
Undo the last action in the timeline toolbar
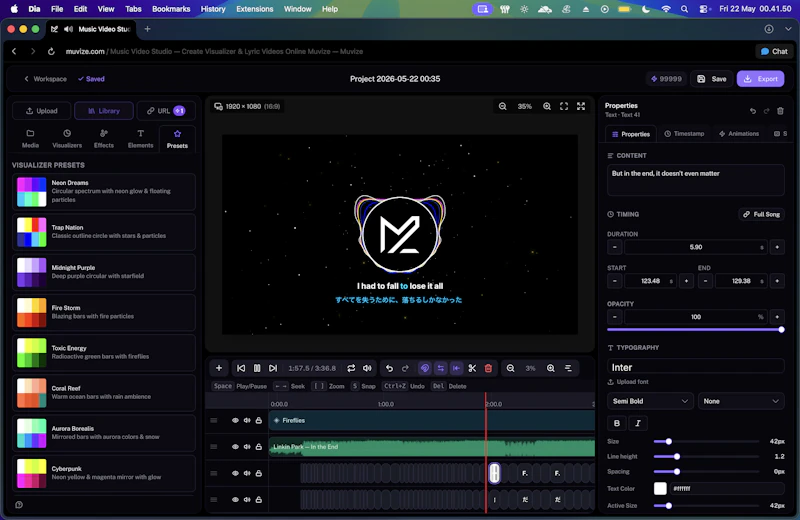[x=389, y=368]
